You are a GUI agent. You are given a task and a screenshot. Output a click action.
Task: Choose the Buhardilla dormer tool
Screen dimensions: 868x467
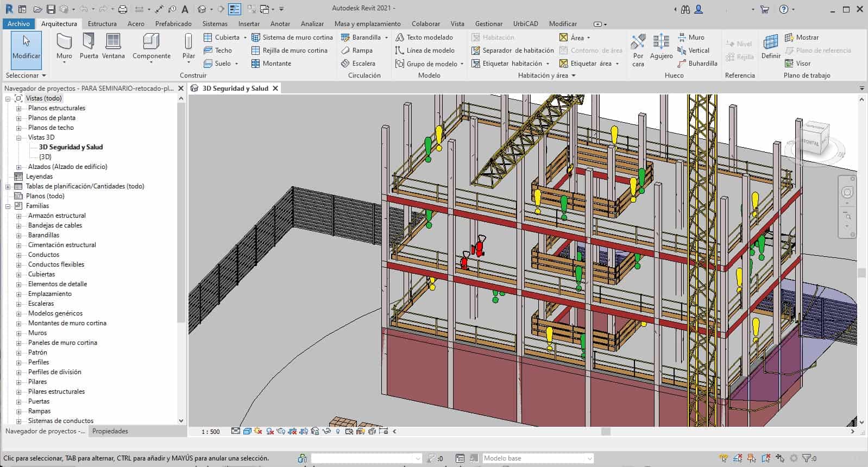[697, 64]
